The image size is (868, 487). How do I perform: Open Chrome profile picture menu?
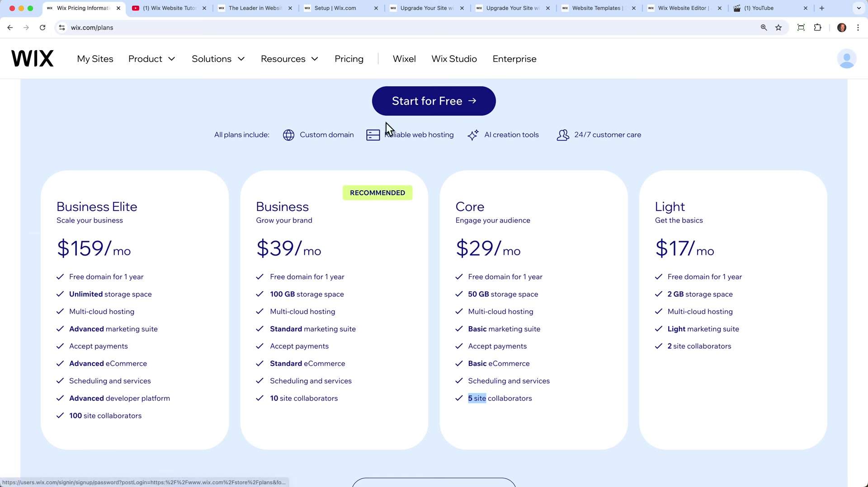[841, 28]
